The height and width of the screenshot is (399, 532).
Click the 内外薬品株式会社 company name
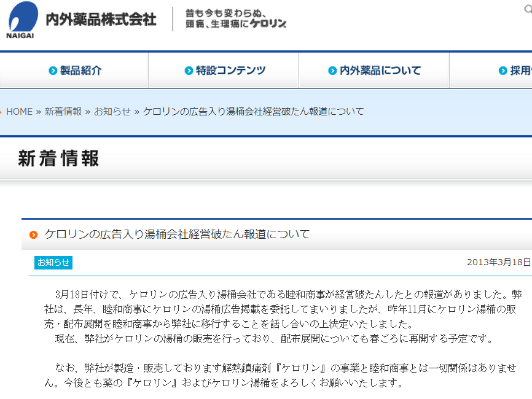pos(101,19)
